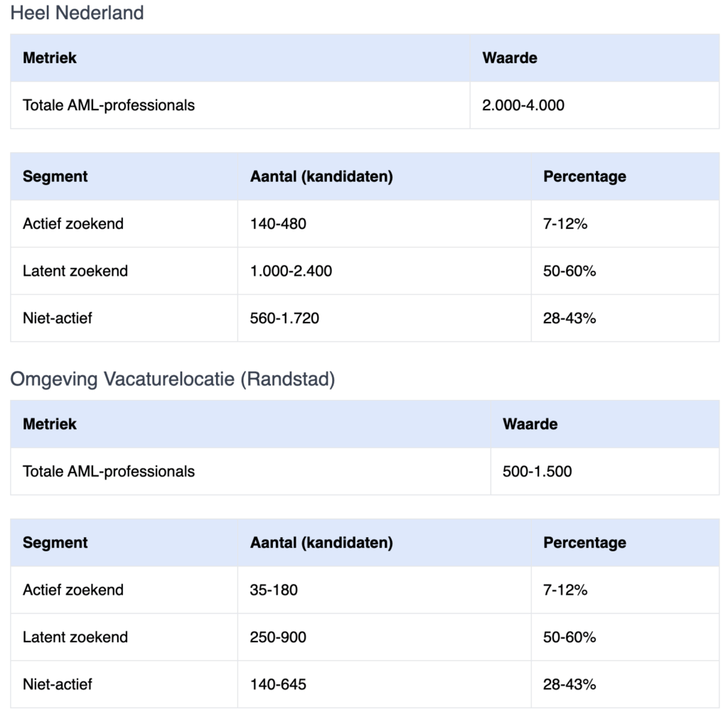The width and height of the screenshot is (728, 717).
Task: Click "Waarde" header in the Randstad table
Action: point(530,424)
